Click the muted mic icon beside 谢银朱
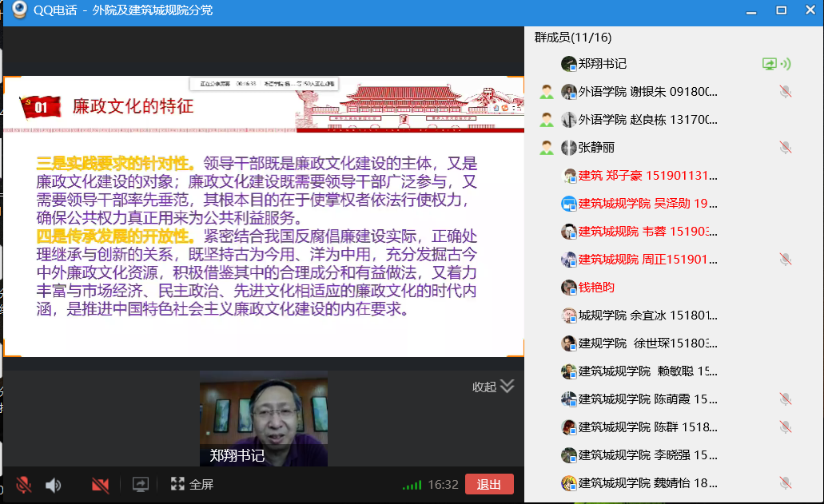This screenshot has width=824, height=504. point(786,92)
